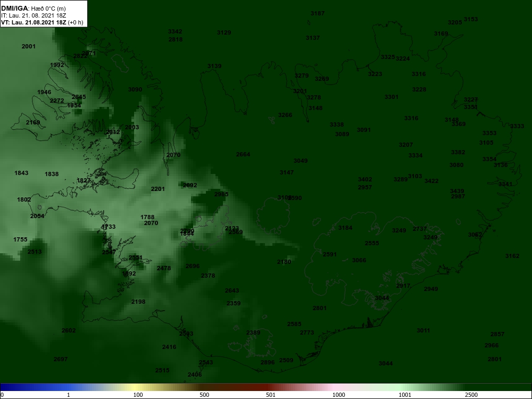Image resolution: width=532 pixels, height=399 pixels.
Task: Click the map value 3147
Action: pyautogui.click(x=287, y=173)
